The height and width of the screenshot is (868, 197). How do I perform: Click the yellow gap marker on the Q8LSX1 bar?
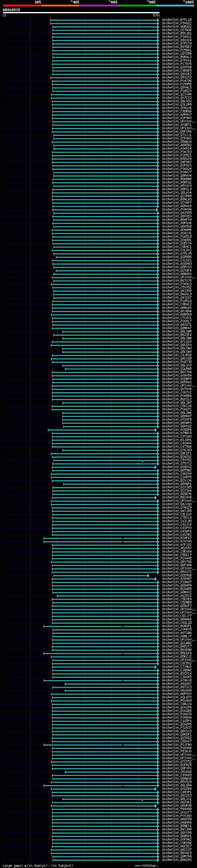(x=143, y=800)
